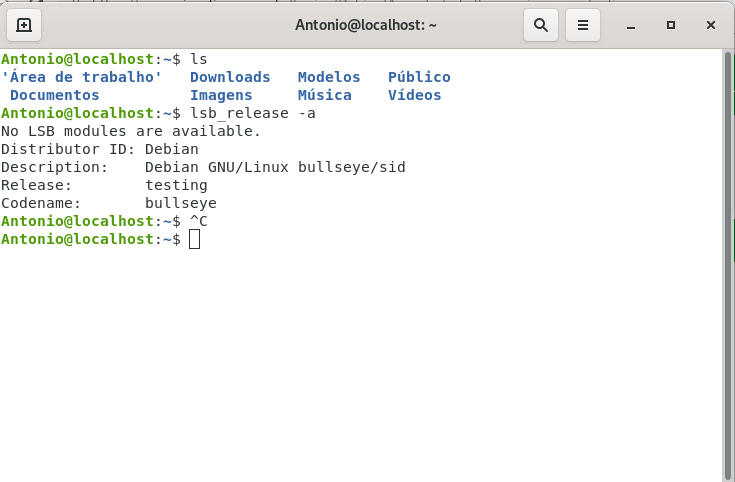
Task: Open a new terminal tab
Action: tap(24, 25)
